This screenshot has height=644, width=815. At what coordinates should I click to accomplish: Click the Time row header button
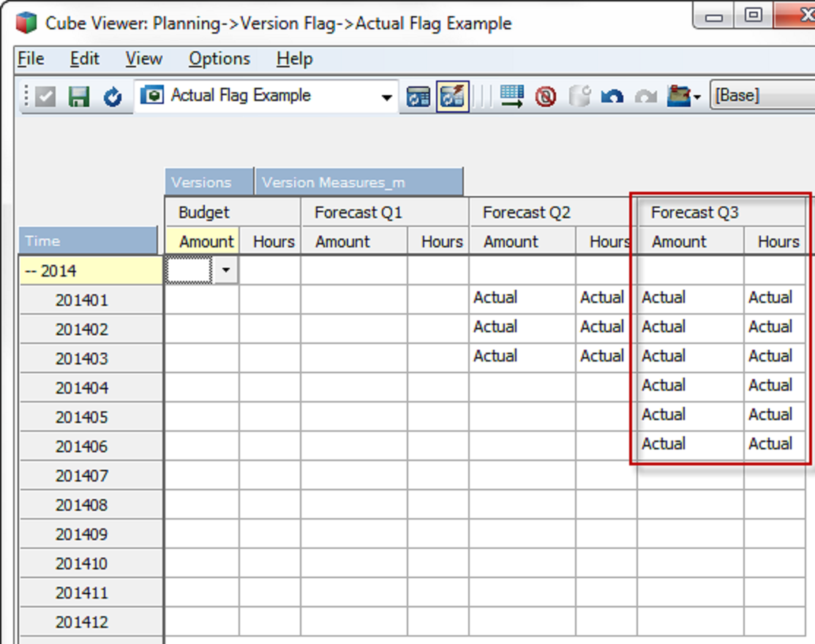tap(88, 240)
